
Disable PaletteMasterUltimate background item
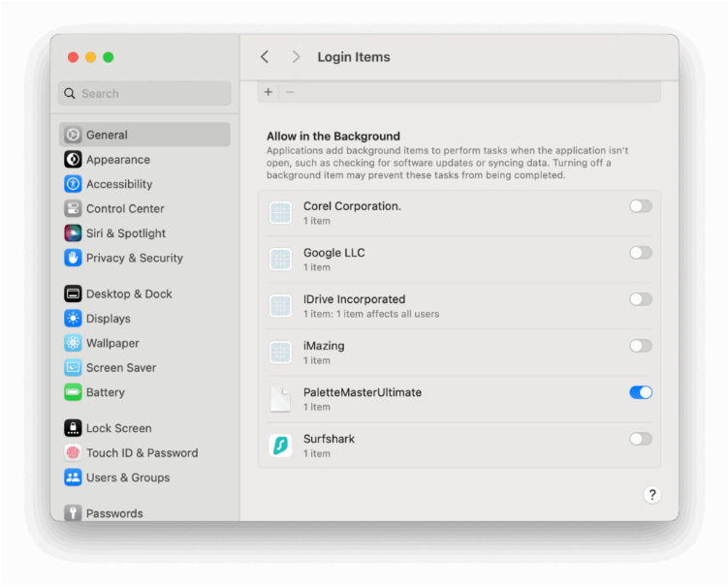(x=641, y=392)
